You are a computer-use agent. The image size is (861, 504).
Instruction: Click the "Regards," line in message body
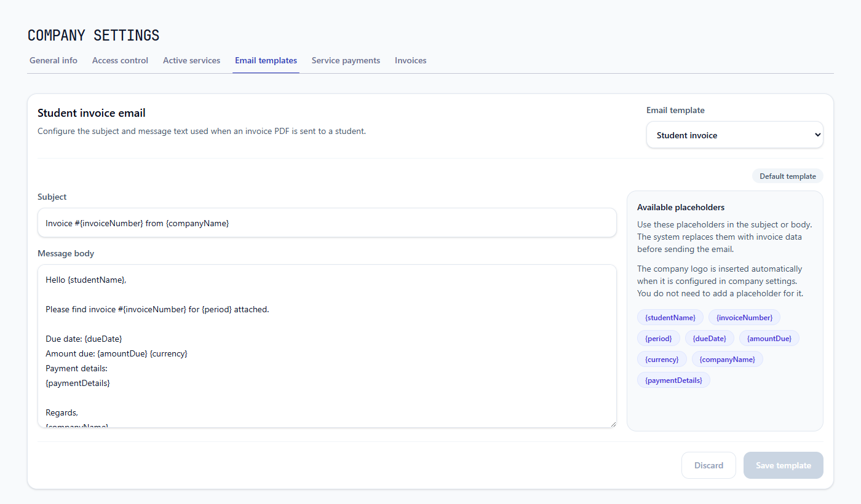[61, 412]
